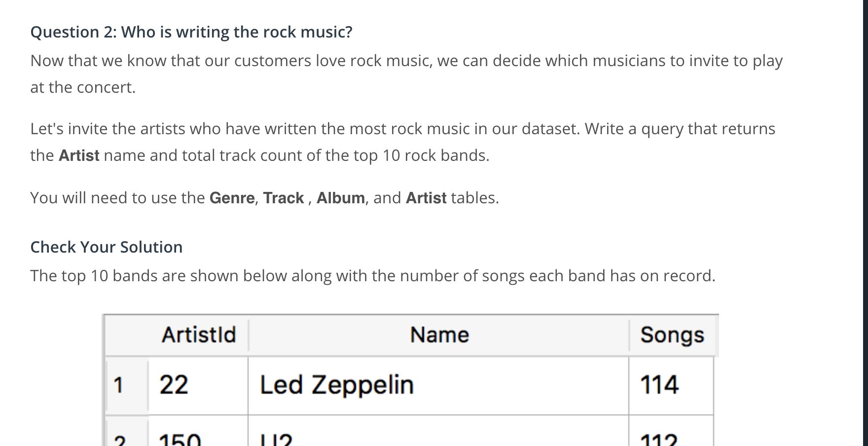The image size is (868, 446).
Task: Click the bold word Genre
Action: pos(232,198)
